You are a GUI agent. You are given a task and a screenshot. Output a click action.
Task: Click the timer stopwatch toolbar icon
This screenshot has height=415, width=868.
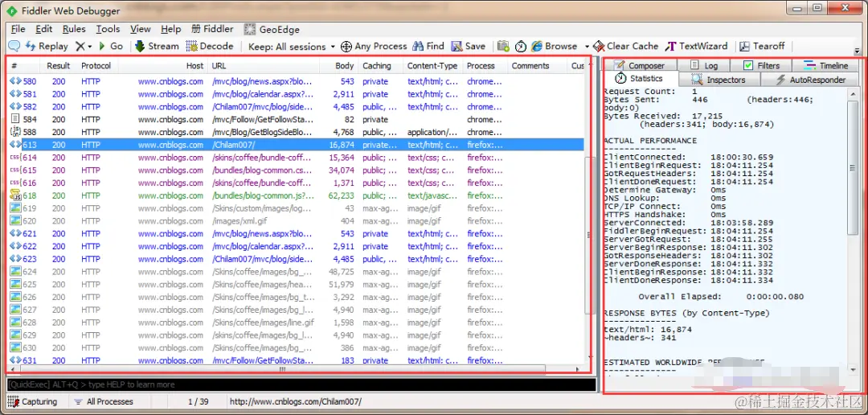pyautogui.click(x=520, y=46)
